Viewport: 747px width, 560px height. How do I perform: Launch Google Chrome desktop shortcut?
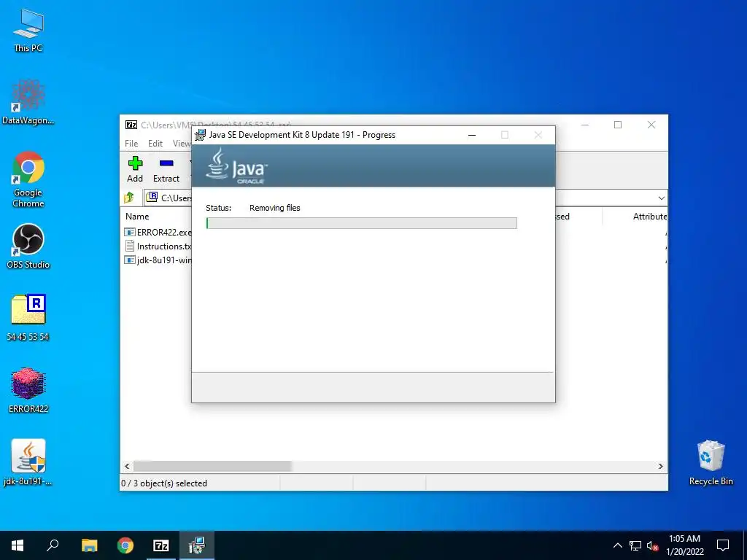(28, 179)
